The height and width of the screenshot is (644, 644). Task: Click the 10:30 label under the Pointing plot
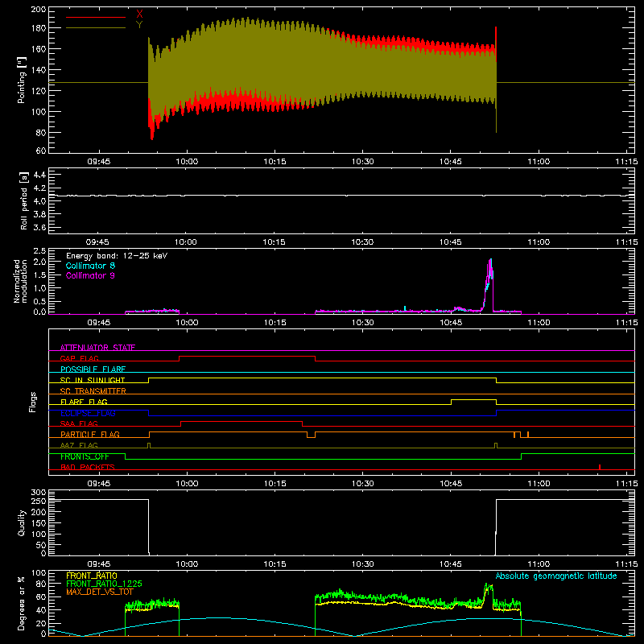click(x=363, y=162)
